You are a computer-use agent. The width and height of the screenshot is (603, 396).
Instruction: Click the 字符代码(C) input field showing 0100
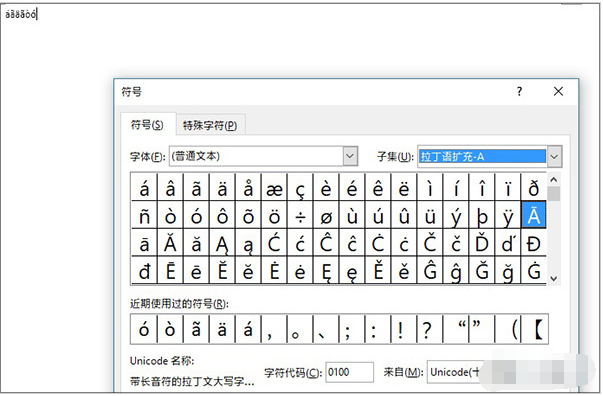pyautogui.click(x=349, y=372)
